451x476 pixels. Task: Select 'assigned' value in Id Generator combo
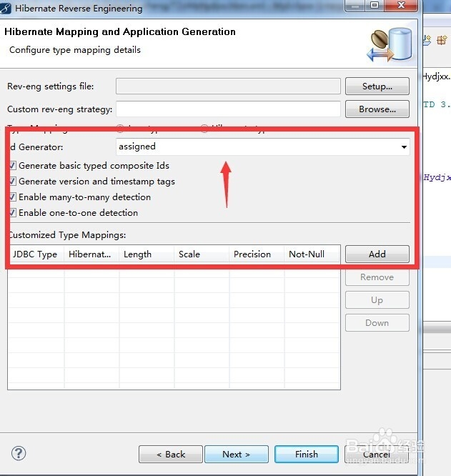[x=137, y=147]
